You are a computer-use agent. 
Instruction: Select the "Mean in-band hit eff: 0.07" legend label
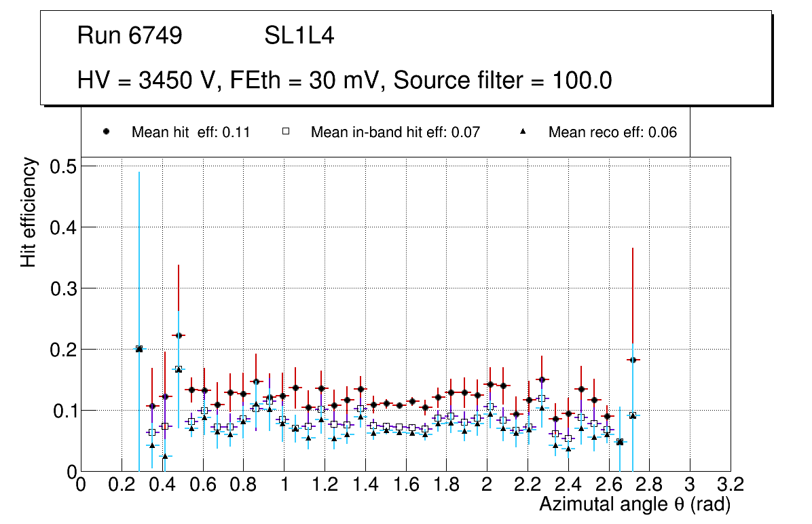coord(395,132)
